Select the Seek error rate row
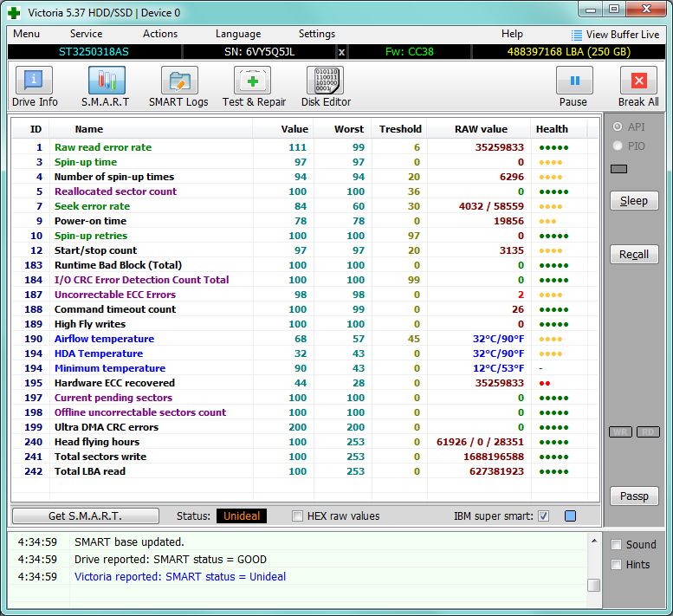This screenshot has height=616, width=673. pyautogui.click(x=305, y=206)
